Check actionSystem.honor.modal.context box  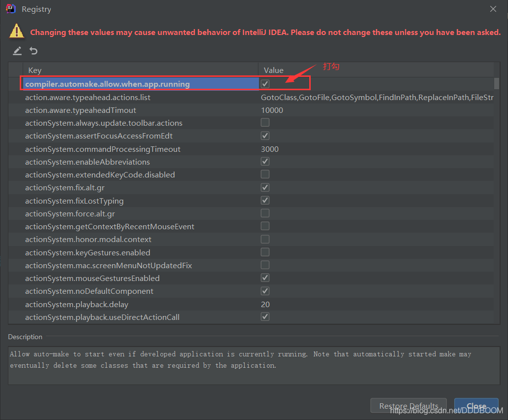coord(265,239)
